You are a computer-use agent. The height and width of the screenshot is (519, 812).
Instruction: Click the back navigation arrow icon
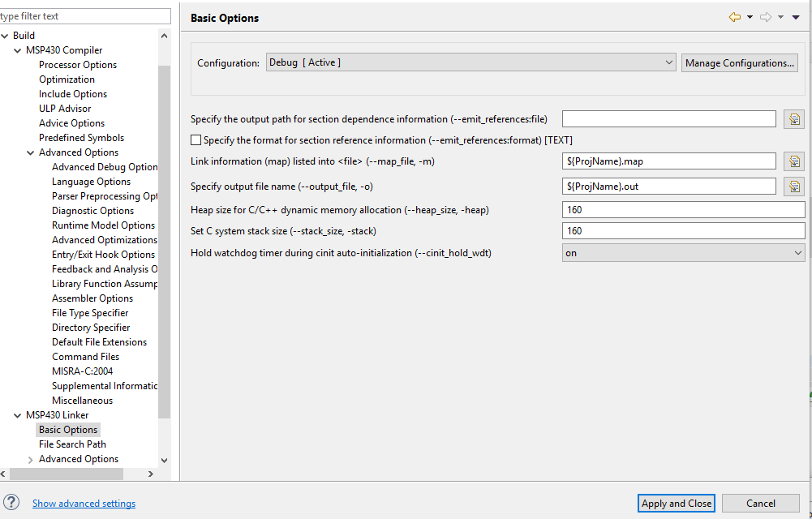(x=734, y=18)
